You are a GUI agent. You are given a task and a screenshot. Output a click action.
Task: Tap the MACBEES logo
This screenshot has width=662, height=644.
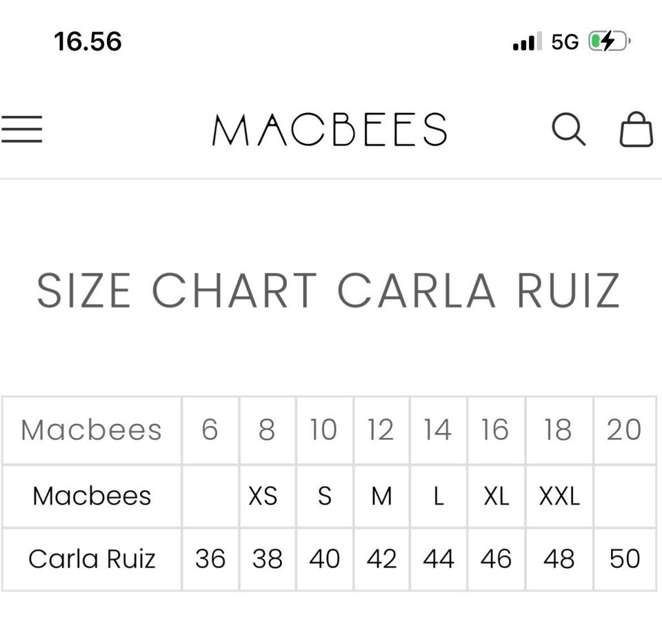pos(330,130)
